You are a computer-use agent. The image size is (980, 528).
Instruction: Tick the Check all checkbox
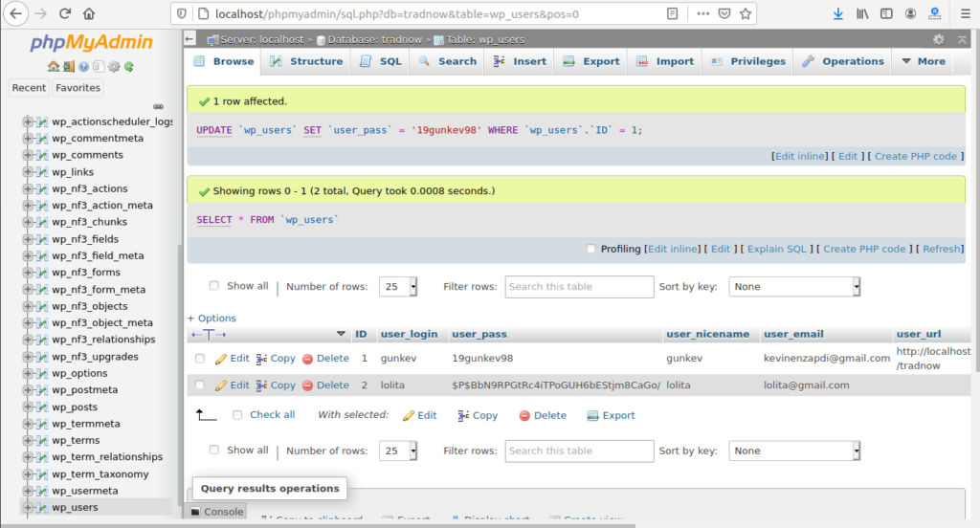237,415
